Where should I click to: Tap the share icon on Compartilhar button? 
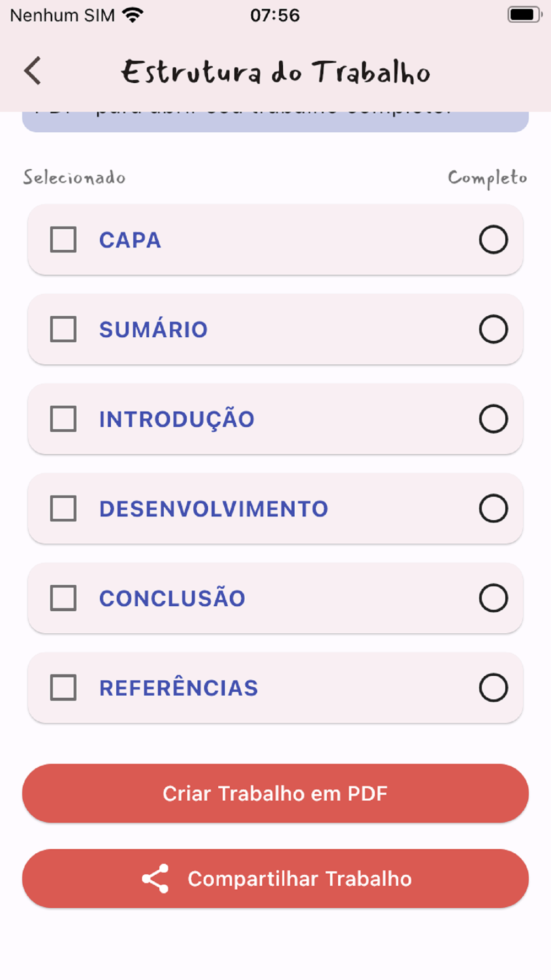tap(155, 879)
